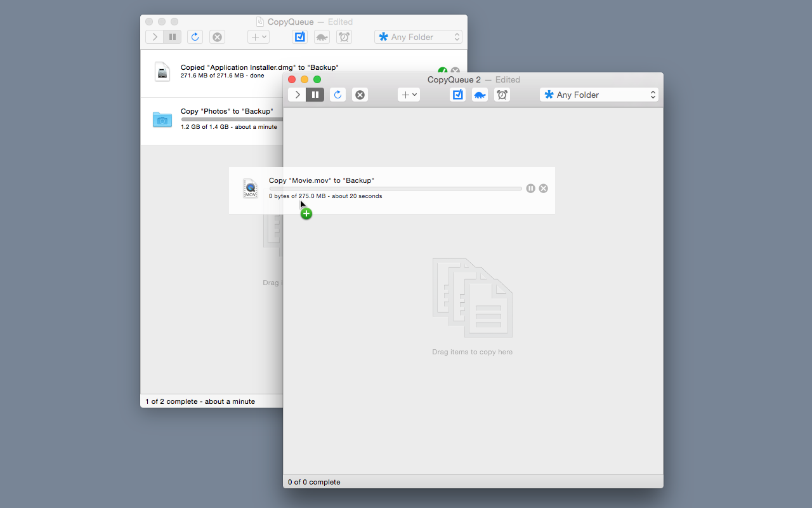Click the stacked documents drop zone icon
Screen dimensions: 812x508
click(x=473, y=297)
